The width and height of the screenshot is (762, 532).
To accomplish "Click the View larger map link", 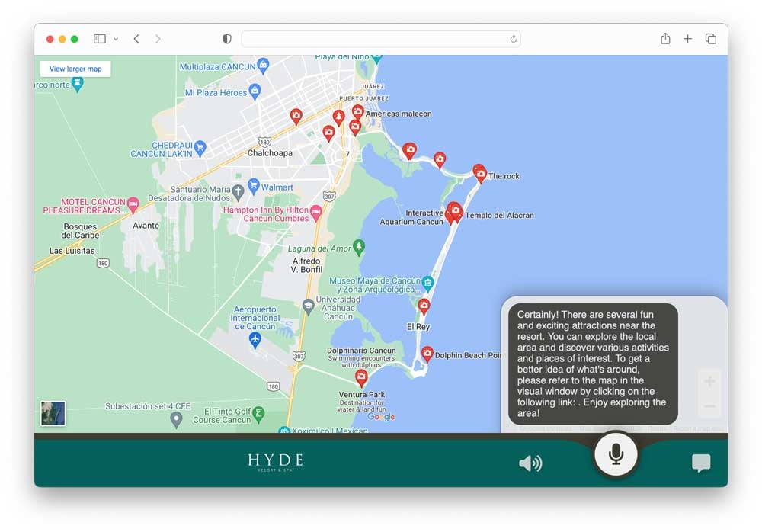I will point(75,69).
